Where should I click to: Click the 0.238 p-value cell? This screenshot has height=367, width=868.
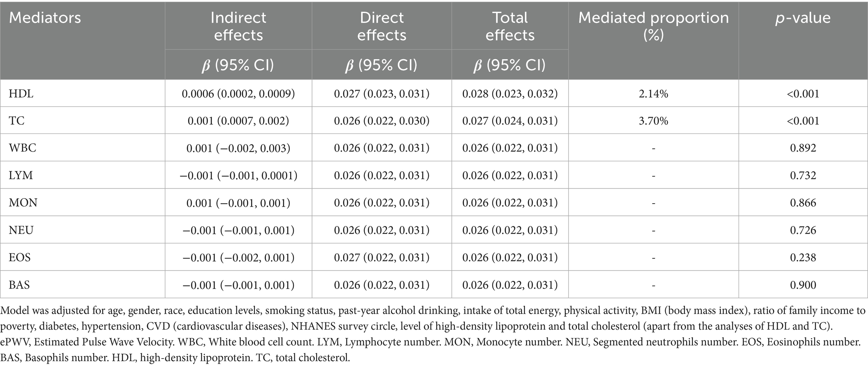click(803, 257)
